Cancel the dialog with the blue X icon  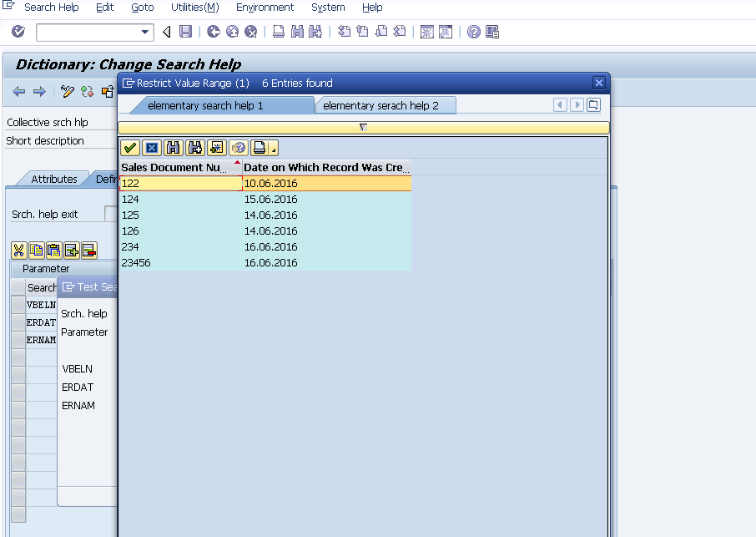(152, 147)
